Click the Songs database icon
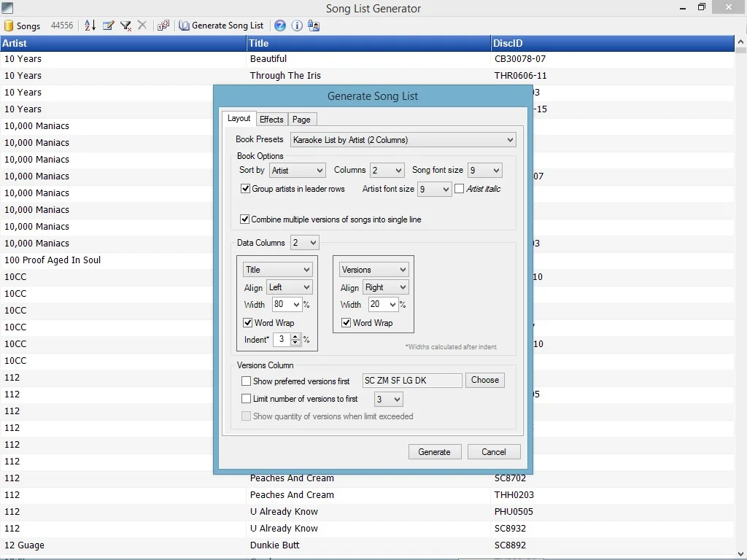The width and height of the screenshot is (747, 560). (9, 26)
